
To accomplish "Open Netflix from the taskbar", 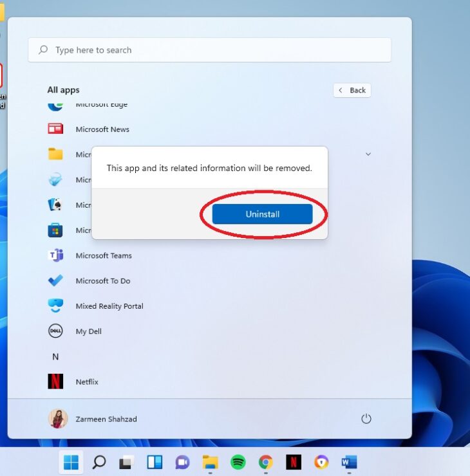I will click(294, 462).
